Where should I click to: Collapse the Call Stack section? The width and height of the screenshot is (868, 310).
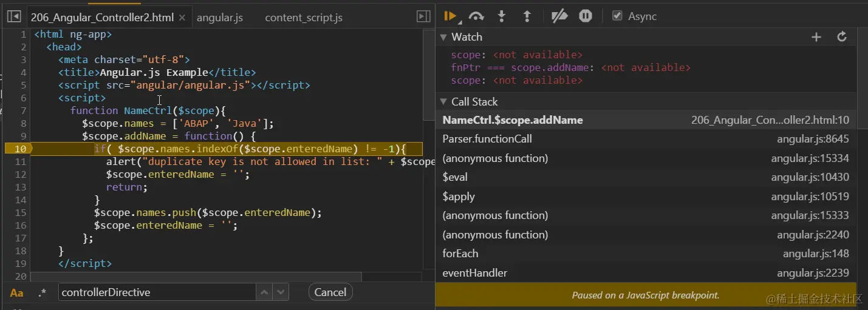coord(443,102)
